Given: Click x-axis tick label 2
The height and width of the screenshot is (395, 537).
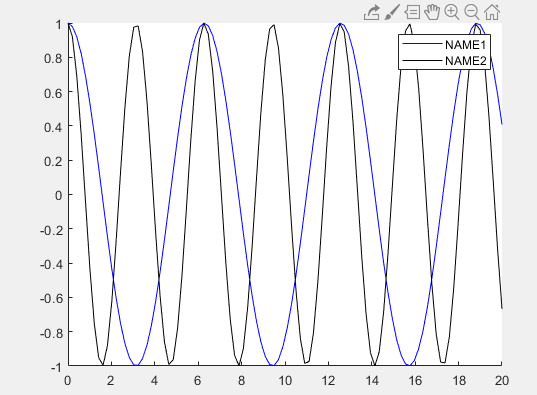Looking at the screenshot, I should (111, 381).
